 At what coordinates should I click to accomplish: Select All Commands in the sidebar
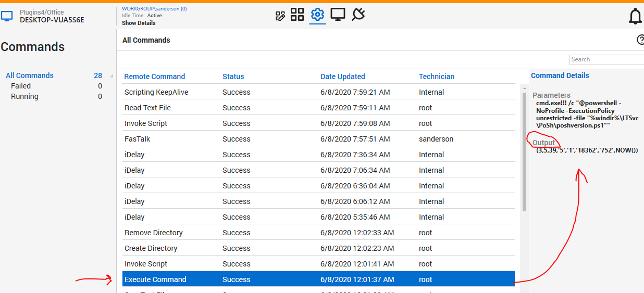tap(30, 75)
